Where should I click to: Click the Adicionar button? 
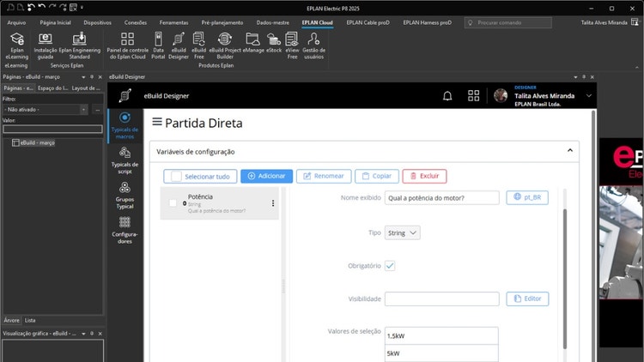(266, 176)
